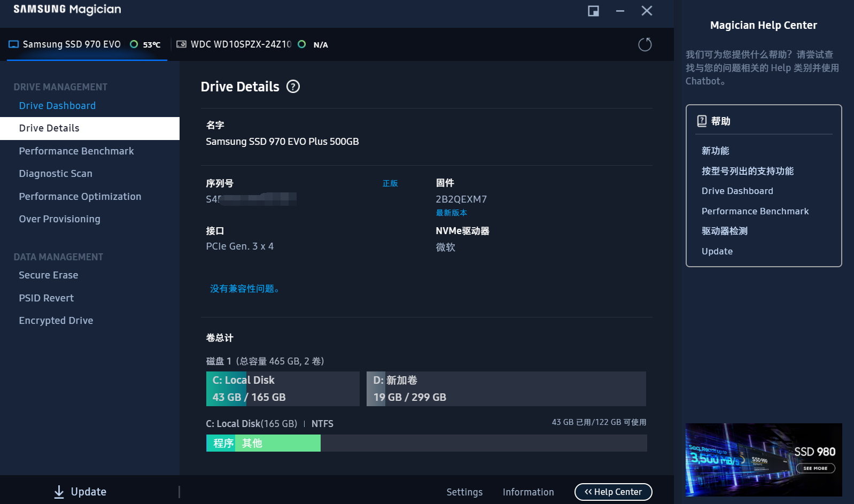Click the 其他 segment of usage bar

[278, 443]
